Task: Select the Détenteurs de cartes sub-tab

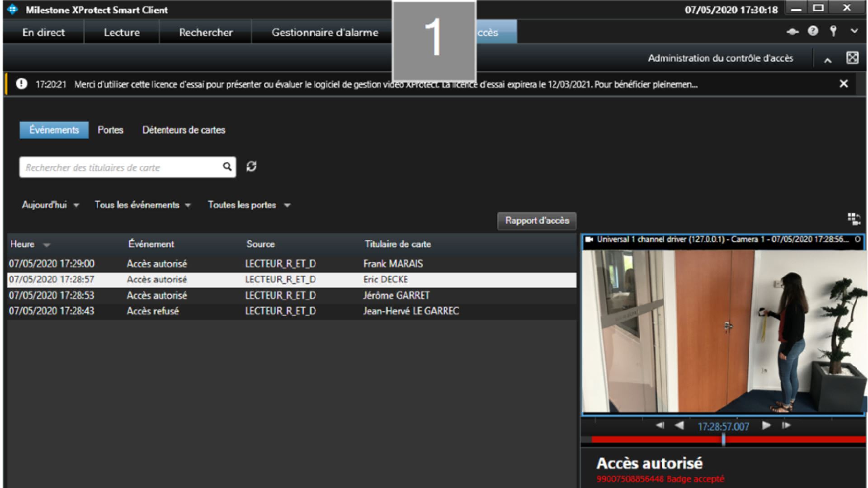Action: coord(184,130)
